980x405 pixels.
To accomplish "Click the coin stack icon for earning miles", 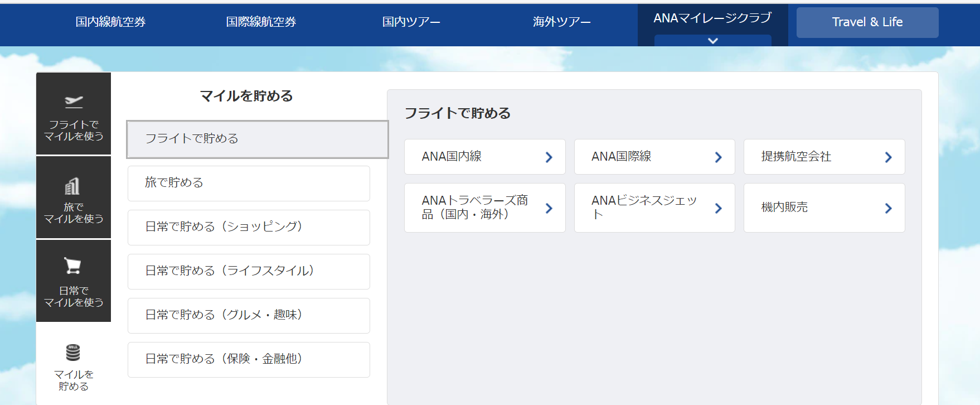I will [x=73, y=353].
